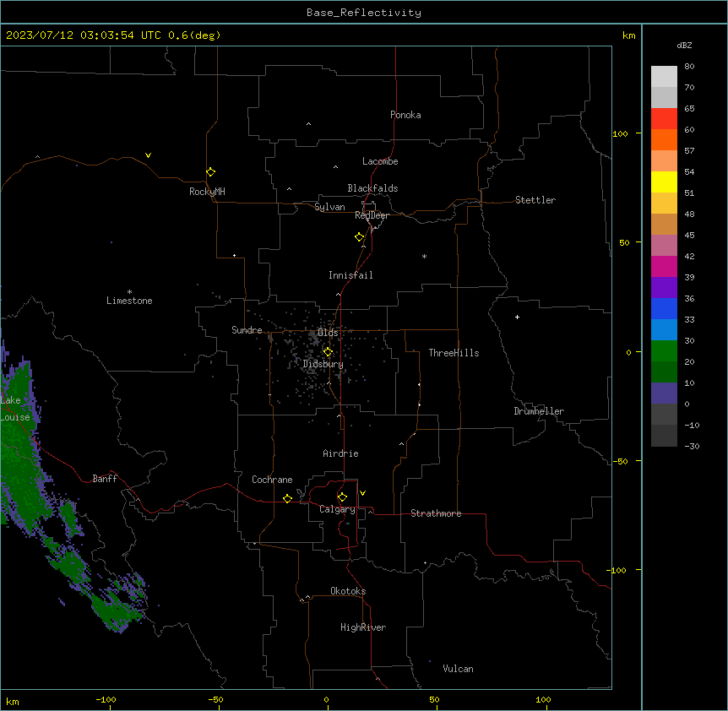Click the Drumheller town label

click(539, 411)
